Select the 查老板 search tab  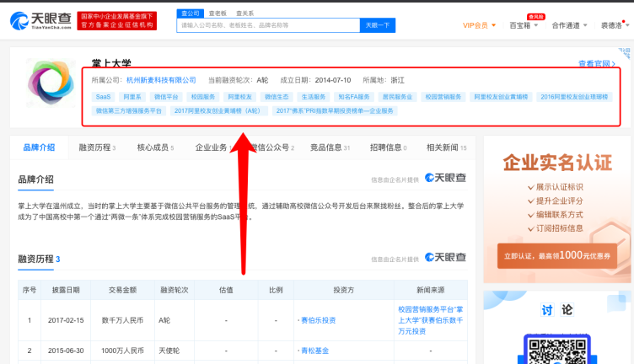pyautogui.click(x=218, y=13)
